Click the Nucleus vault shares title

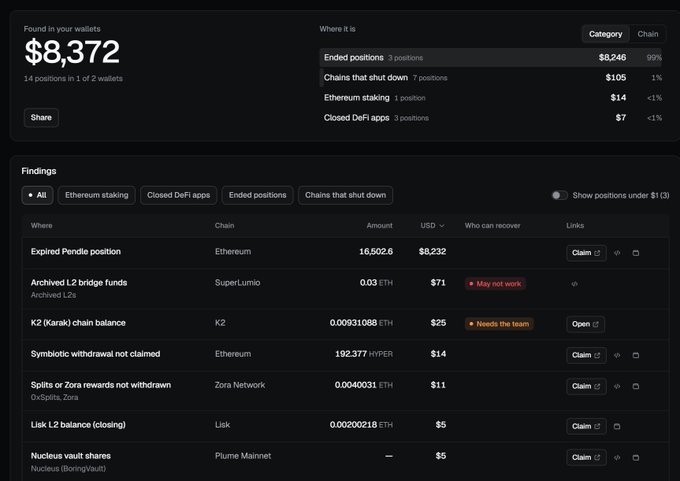71,456
